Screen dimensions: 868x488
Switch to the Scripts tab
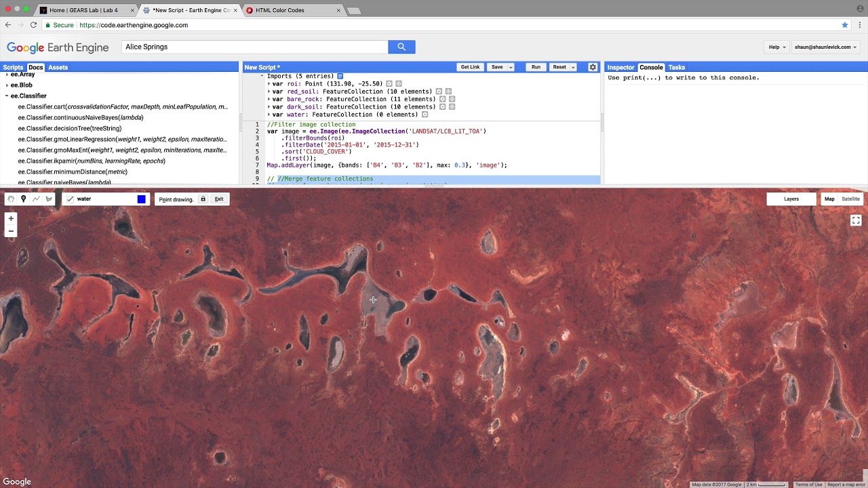[13, 68]
